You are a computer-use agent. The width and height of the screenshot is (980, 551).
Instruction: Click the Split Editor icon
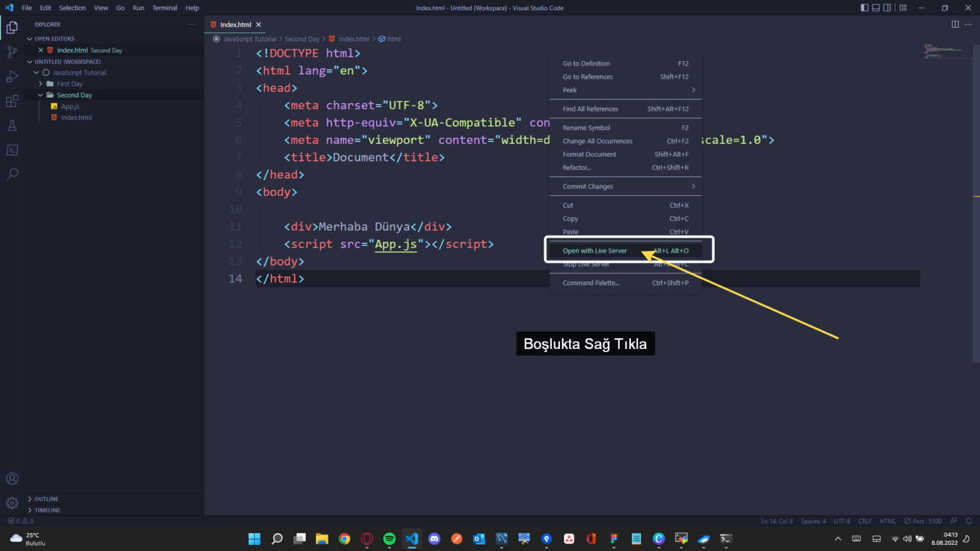tap(955, 24)
